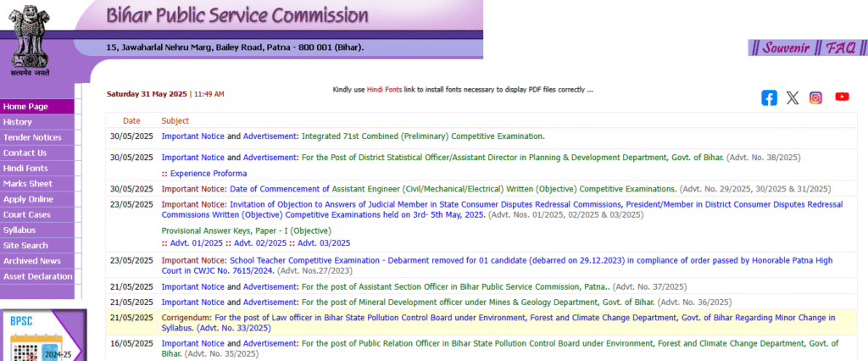The image size is (868, 361).
Task: Open provisional answer key Advt. 02/2025
Action: click(260, 243)
